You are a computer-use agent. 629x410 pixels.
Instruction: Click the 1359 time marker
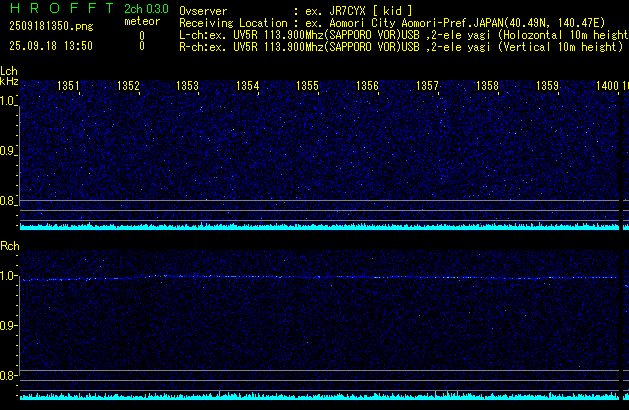[x=547, y=87]
